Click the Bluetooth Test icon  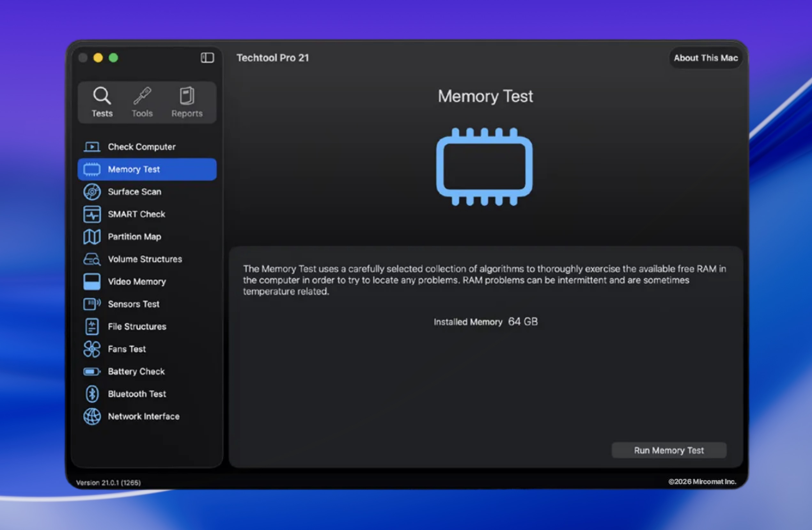click(92, 394)
